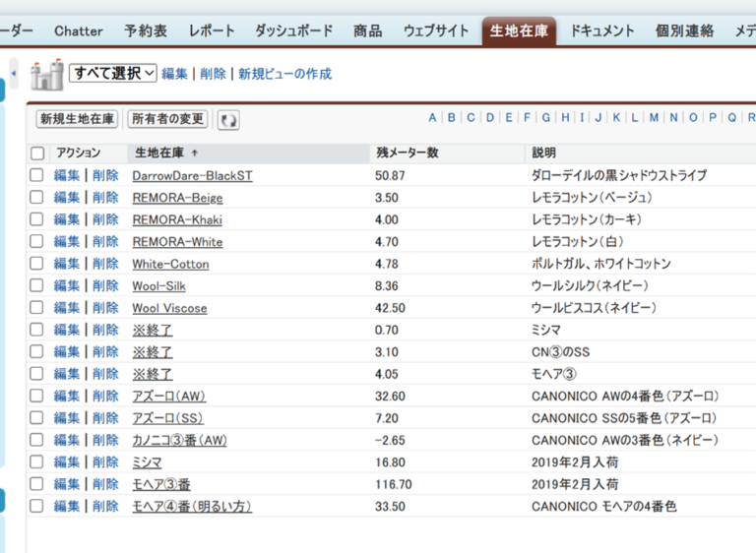Filter the list by letter C
The image size is (756, 553).
pos(472,118)
